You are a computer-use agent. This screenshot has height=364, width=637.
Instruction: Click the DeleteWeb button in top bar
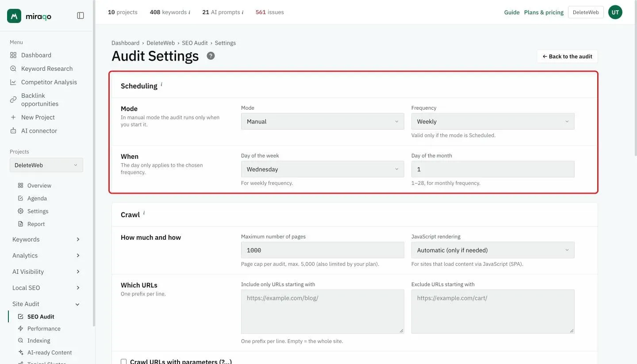tap(586, 12)
